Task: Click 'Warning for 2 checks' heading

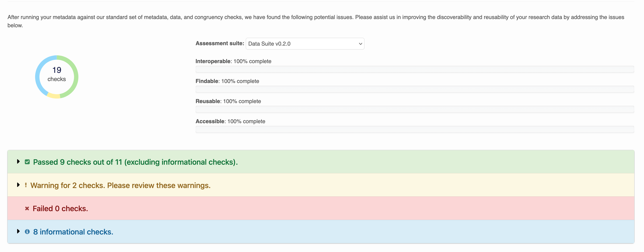Action: [x=120, y=185]
